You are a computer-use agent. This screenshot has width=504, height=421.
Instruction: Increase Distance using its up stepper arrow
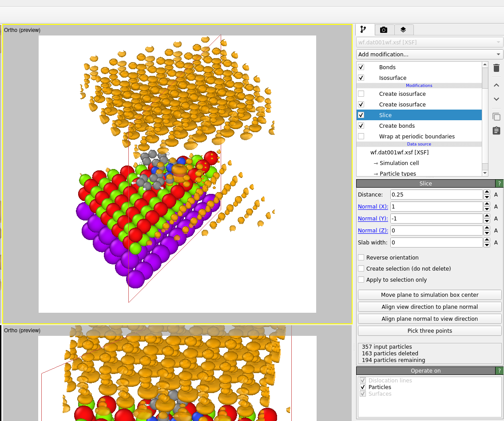pos(487,192)
